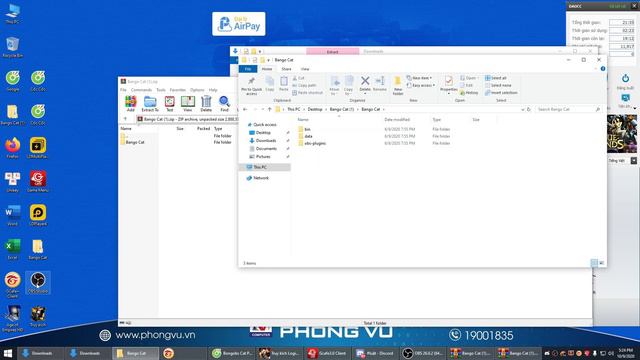Screen dimensions: 640x360
Task: Open Explorer help question mark icon
Action: 603,69
